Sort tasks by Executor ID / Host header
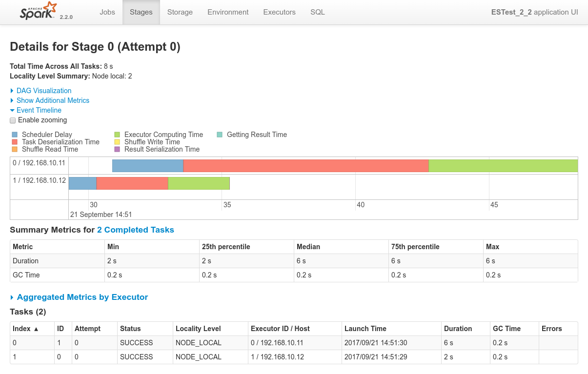The width and height of the screenshot is (588, 374). 295,329
